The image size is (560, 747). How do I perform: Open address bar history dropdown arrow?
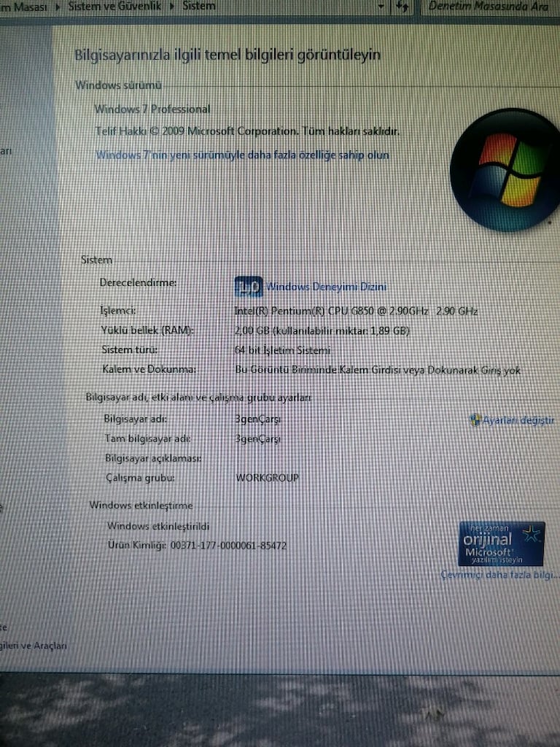click(381, 7)
